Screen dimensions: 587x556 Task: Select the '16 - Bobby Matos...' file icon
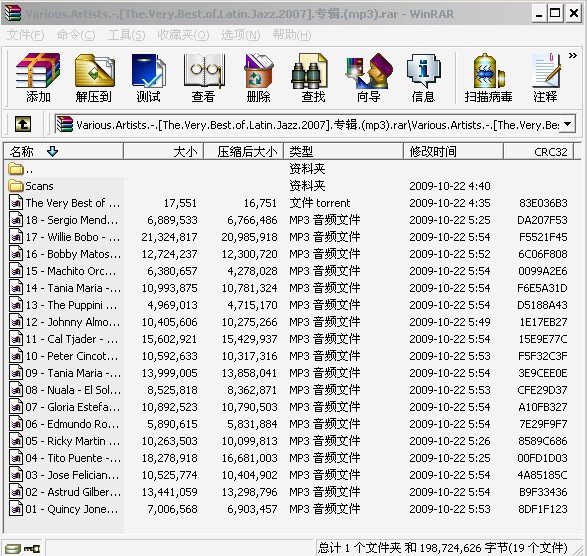click(16, 254)
